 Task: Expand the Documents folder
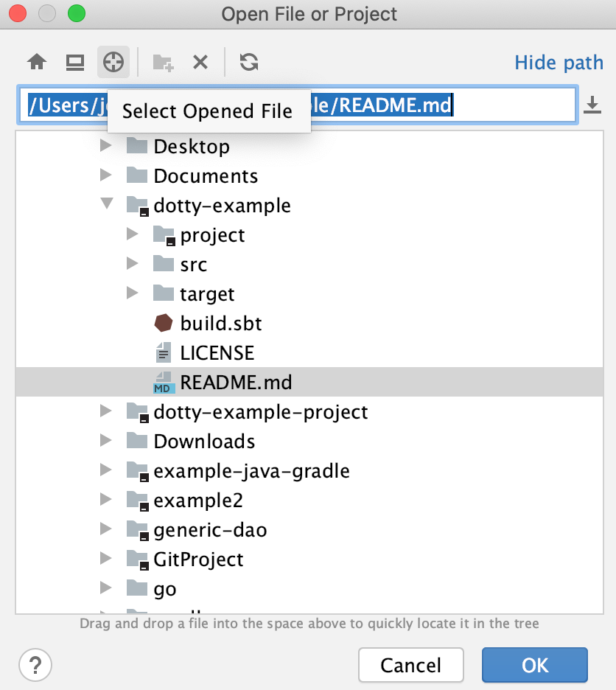107,175
